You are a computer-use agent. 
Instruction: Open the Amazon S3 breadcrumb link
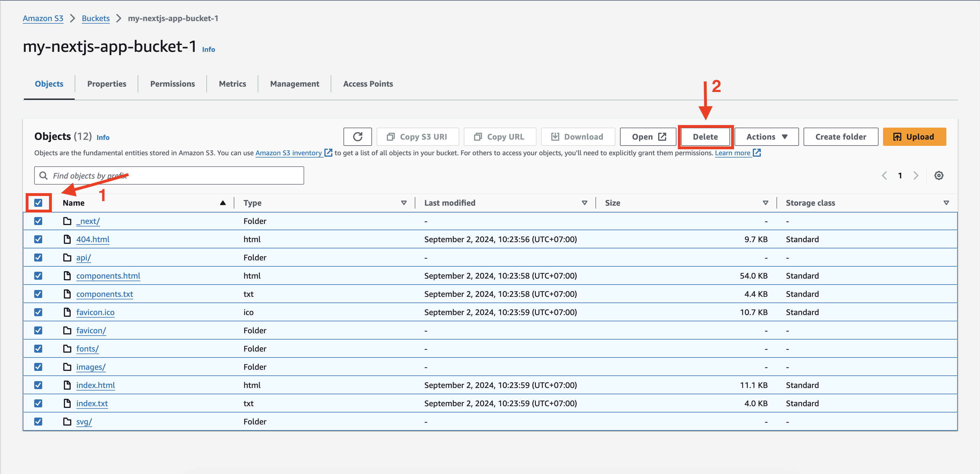[x=43, y=18]
